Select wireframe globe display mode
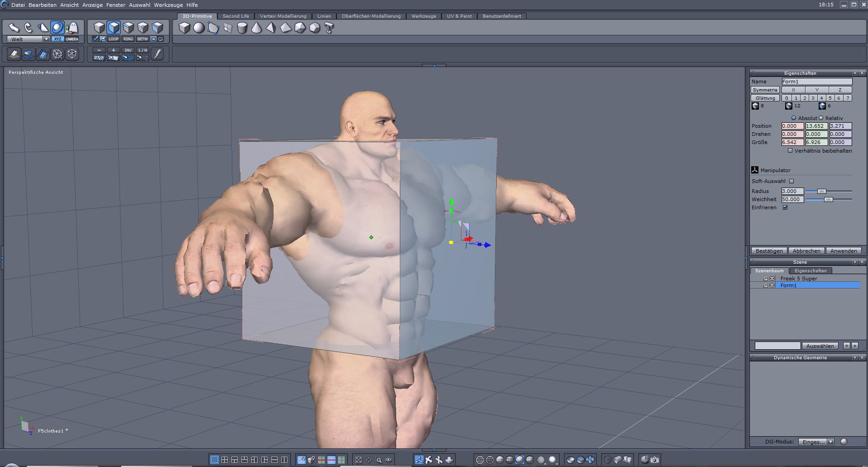The height and width of the screenshot is (467, 868). tap(480, 460)
